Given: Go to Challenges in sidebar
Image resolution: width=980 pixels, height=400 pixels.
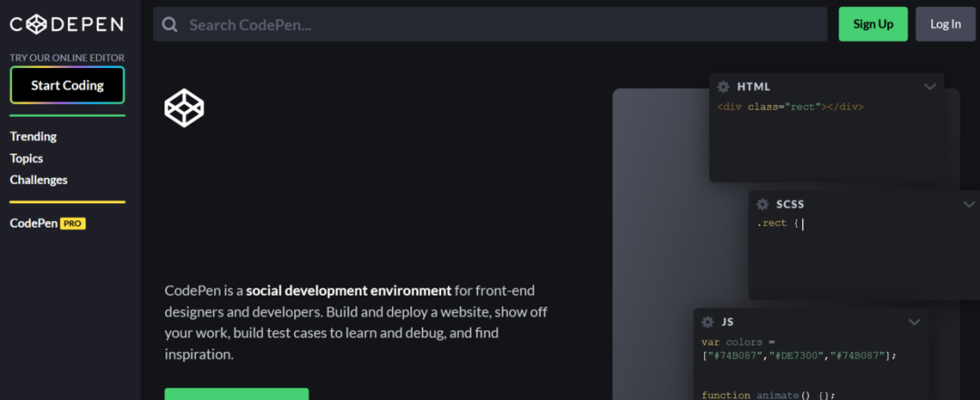Looking at the screenshot, I should click(39, 180).
